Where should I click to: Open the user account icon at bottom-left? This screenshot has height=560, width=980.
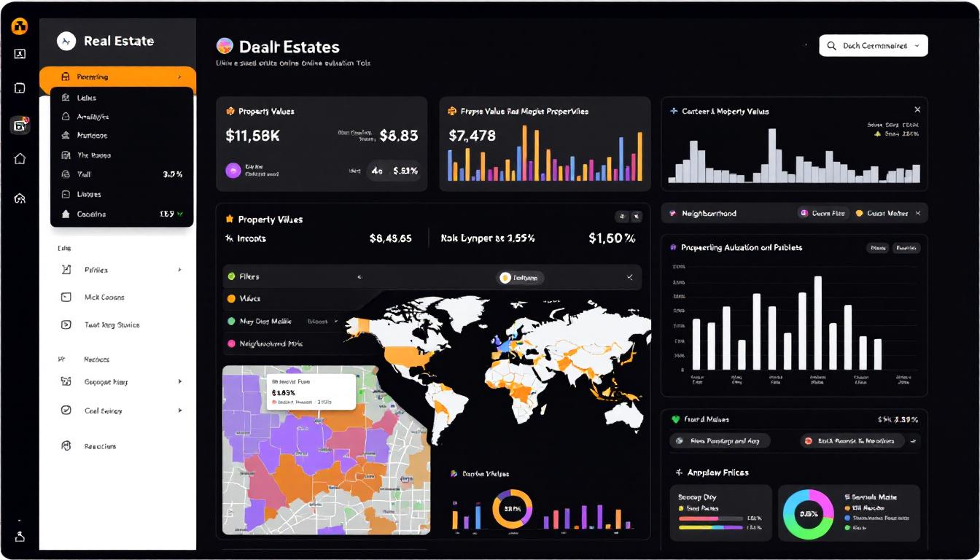(x=20, y=536)
